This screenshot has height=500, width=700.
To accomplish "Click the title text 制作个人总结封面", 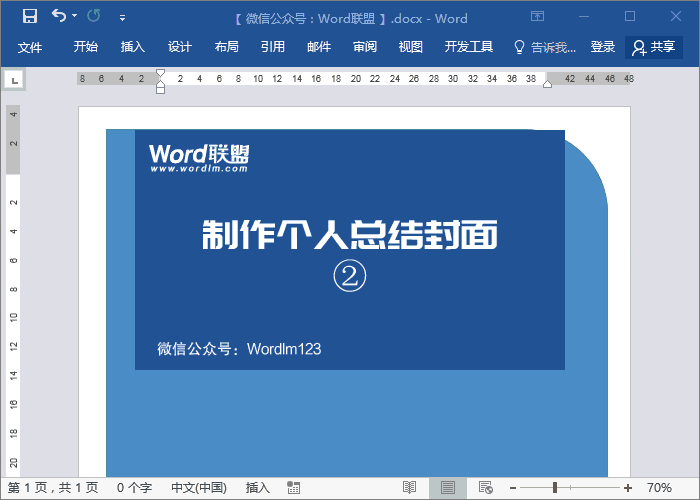I will coord(350,234).
